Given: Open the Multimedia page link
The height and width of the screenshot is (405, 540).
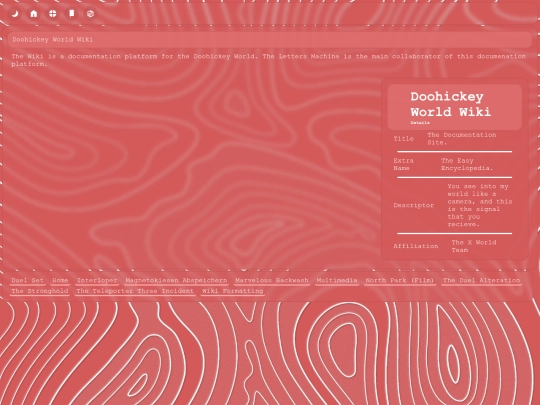Looking at the screenshot, I should [x=337, y=280].
